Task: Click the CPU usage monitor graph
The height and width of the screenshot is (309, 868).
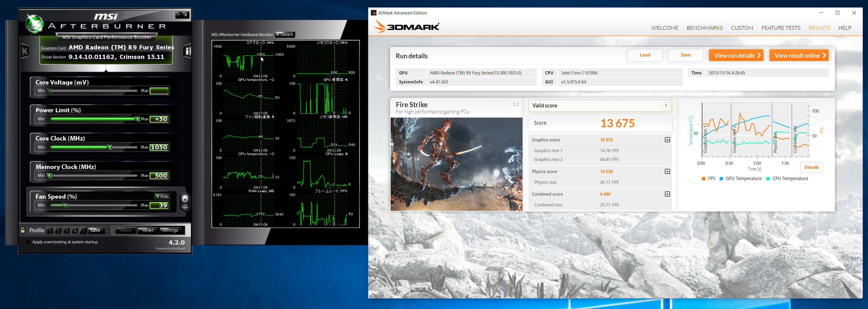Action: tap(322, 172)
